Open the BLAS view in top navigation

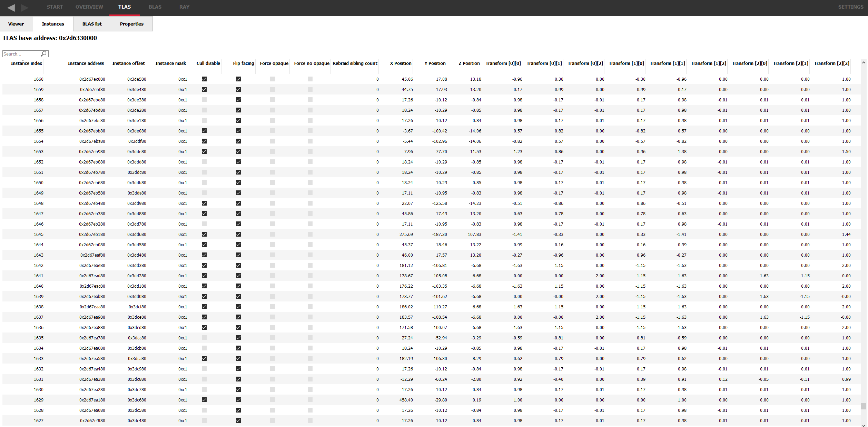(155, 7)
